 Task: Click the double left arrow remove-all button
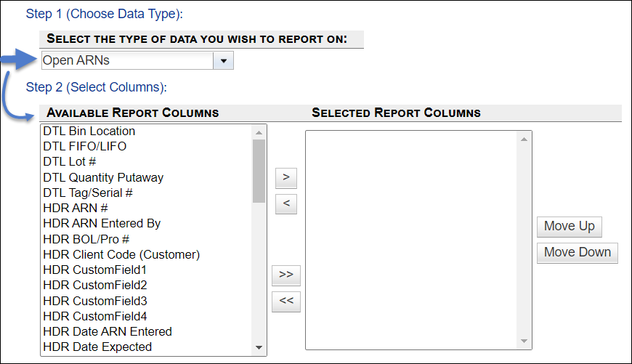tap(285, 302)
